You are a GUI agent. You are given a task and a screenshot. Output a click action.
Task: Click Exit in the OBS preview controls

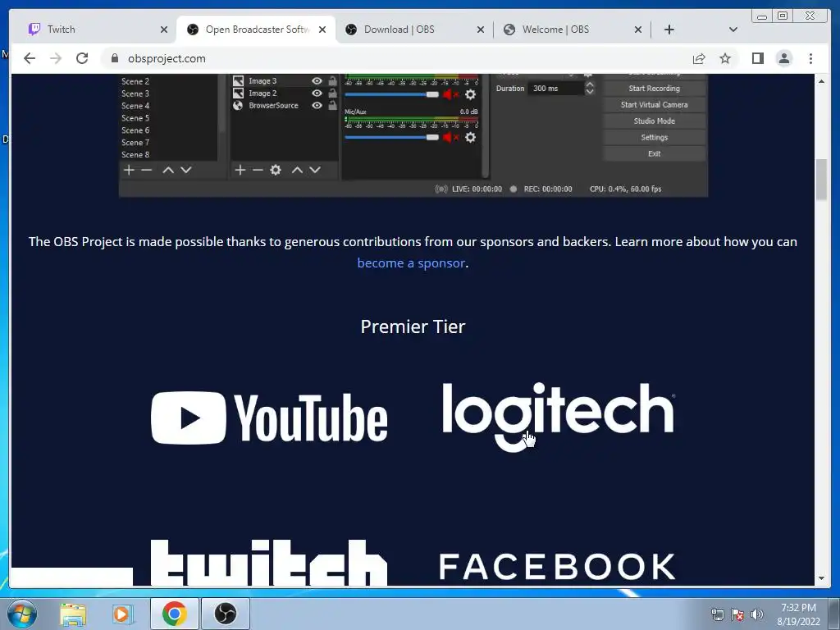(654, 153)
